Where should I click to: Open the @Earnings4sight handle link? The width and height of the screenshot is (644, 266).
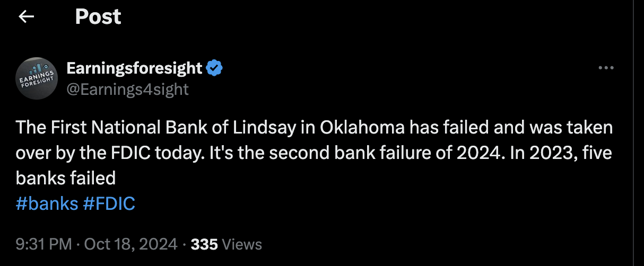click(x=127, y=89)
